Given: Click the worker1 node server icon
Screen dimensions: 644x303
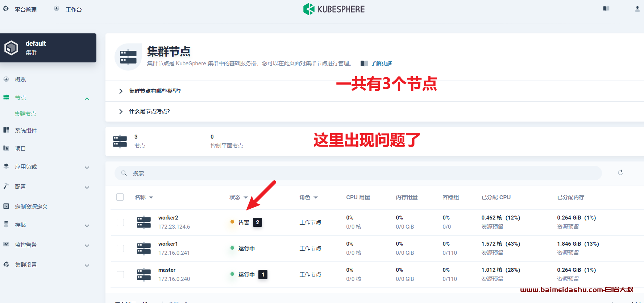Looking at the screenshot, I should [144, 248].
